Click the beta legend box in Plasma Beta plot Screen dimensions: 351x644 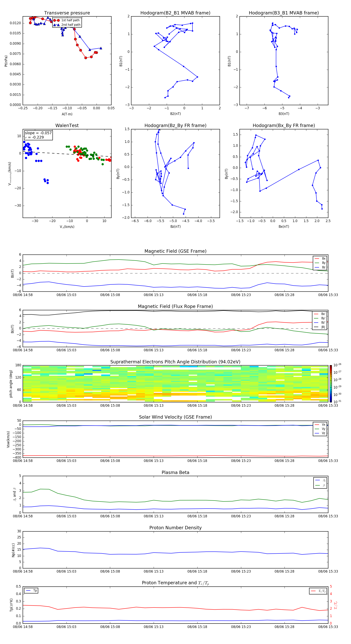tap(320, 483)
